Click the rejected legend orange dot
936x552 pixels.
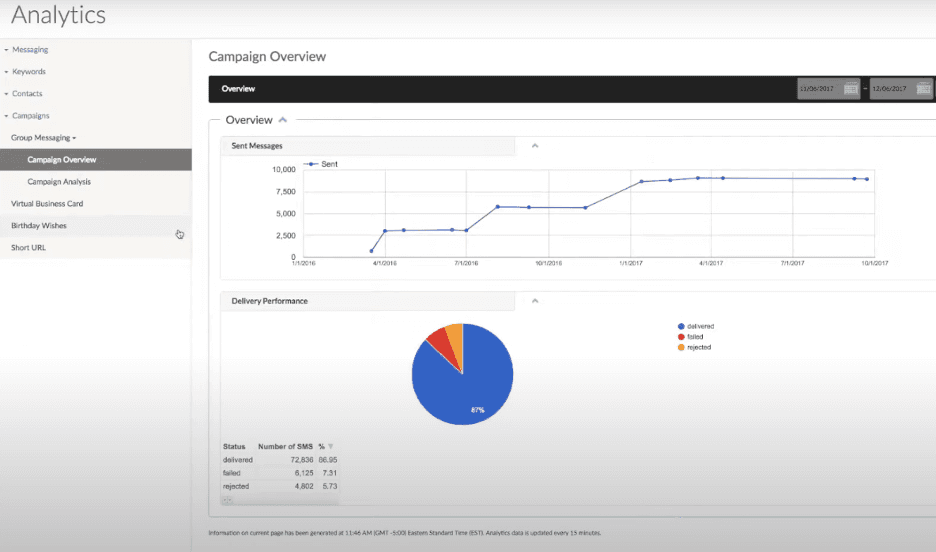(x=681, y=347)
